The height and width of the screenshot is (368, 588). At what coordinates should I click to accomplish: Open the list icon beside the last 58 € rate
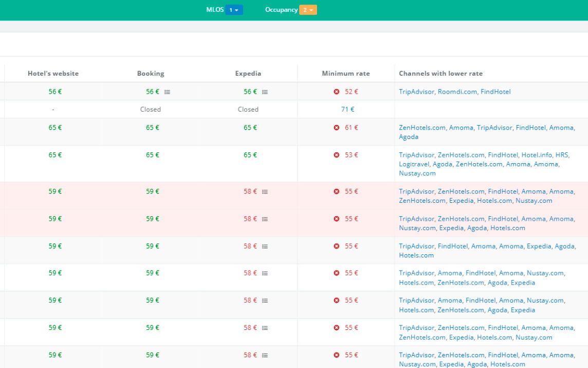click(265, 356)
